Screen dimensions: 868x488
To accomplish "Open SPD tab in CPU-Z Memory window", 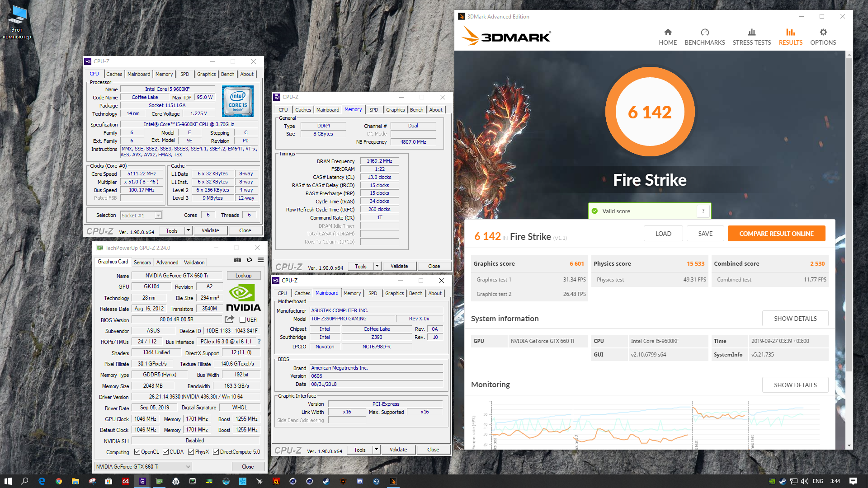I will [373, 110].
